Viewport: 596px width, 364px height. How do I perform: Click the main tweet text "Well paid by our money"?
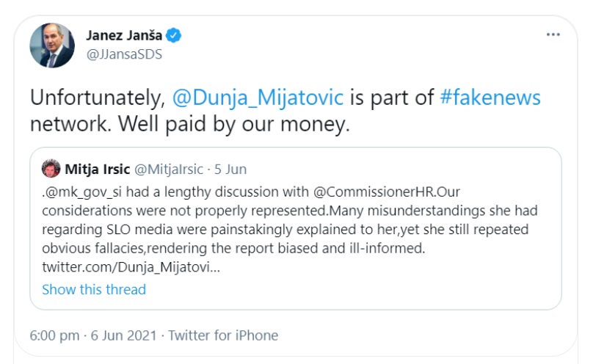point(228,124)
